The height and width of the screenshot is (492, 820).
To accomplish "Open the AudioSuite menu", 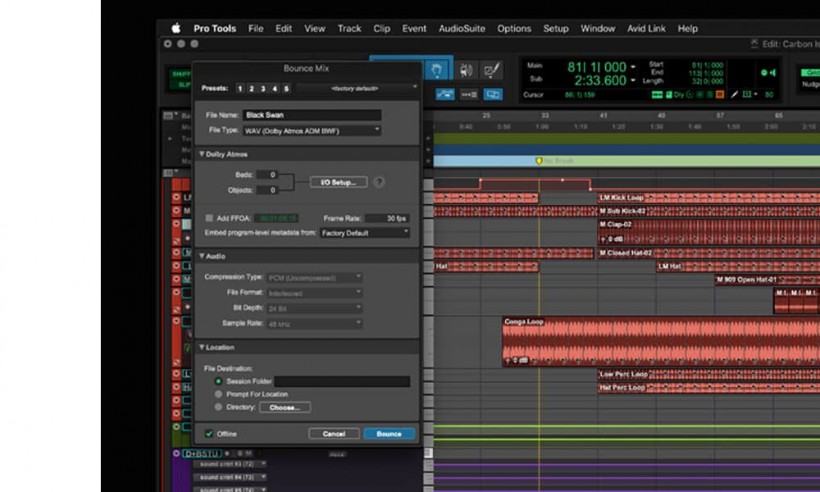I will (462, 28).
